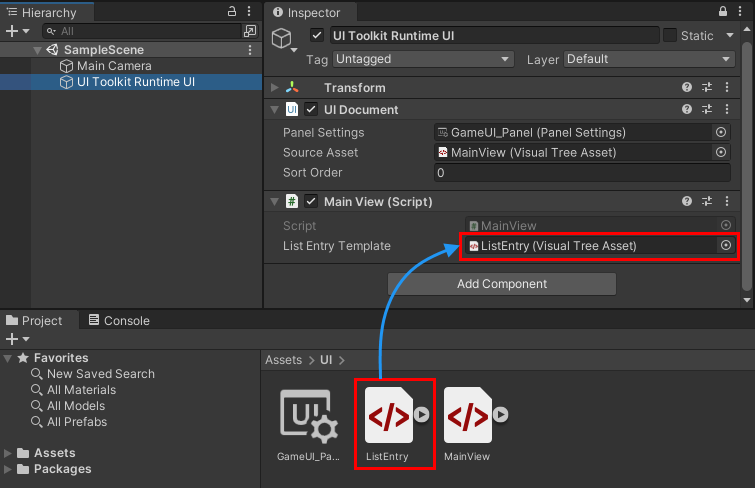Switch to the Console tab
Screen dimensions: 755x488
(119, 320)
